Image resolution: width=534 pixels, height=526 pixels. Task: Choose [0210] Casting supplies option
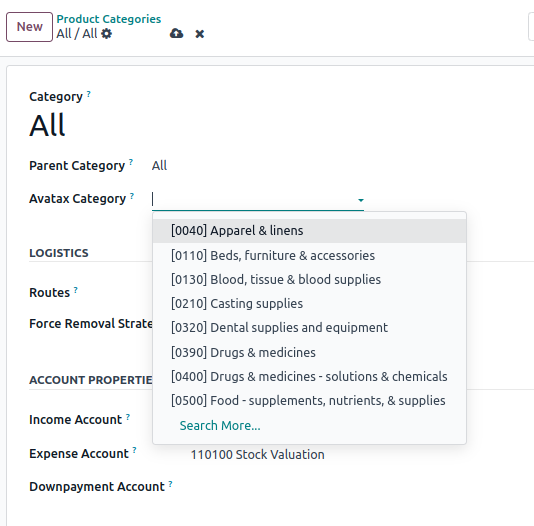click(x=309, y=303)
